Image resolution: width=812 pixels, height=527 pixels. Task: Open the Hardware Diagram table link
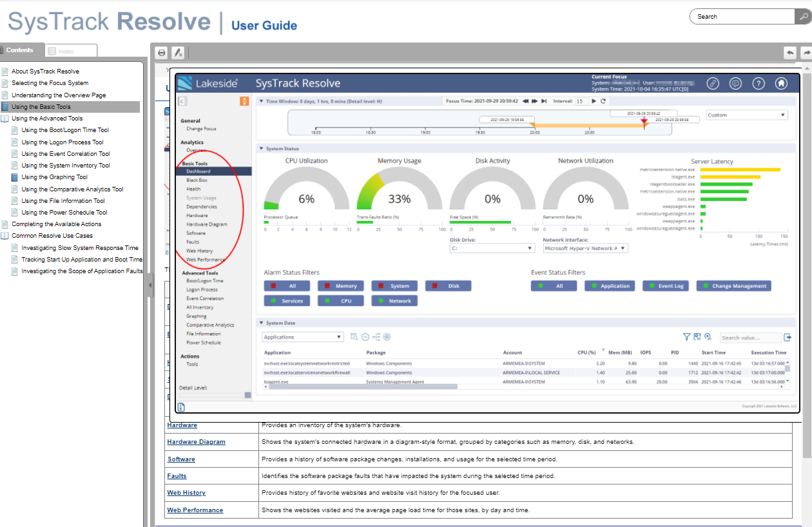(197, 442)
